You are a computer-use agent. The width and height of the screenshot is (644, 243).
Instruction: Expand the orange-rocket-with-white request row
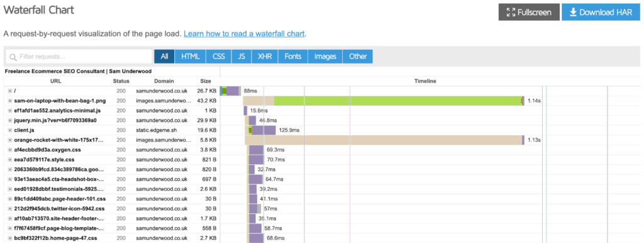click(x=10, y=140)
